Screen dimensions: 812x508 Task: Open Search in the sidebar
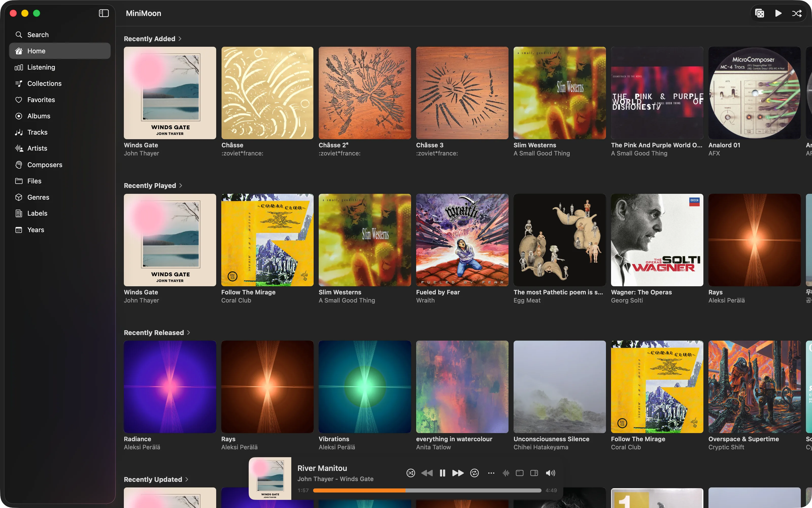[60, 35]
